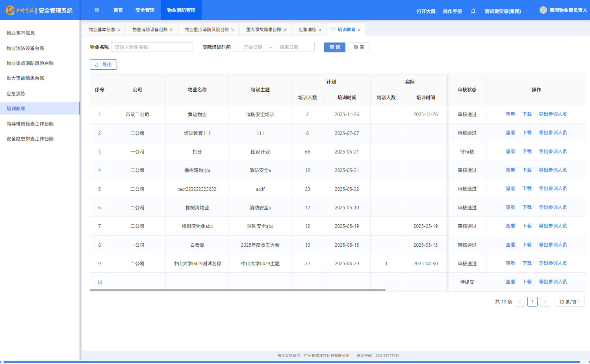Collapse the sidebar with the hamburger icon
Viewport: 590px width, 364px height.
tap(97, 10)
